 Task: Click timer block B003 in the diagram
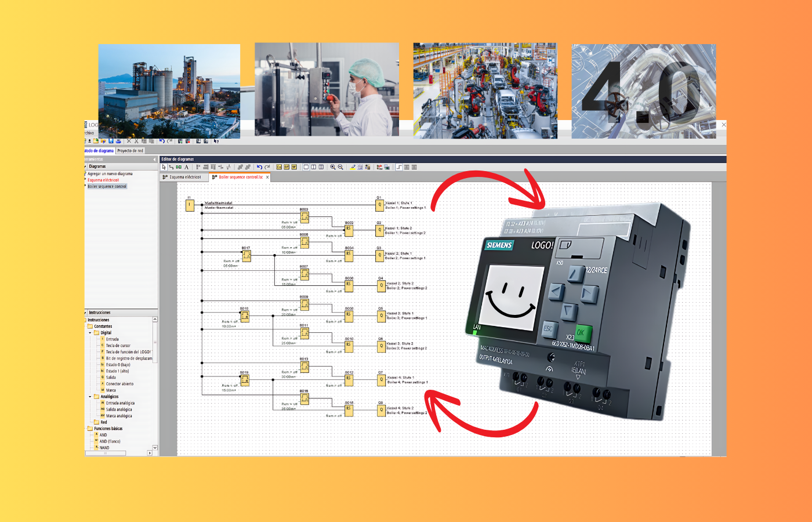pos(304,217)
